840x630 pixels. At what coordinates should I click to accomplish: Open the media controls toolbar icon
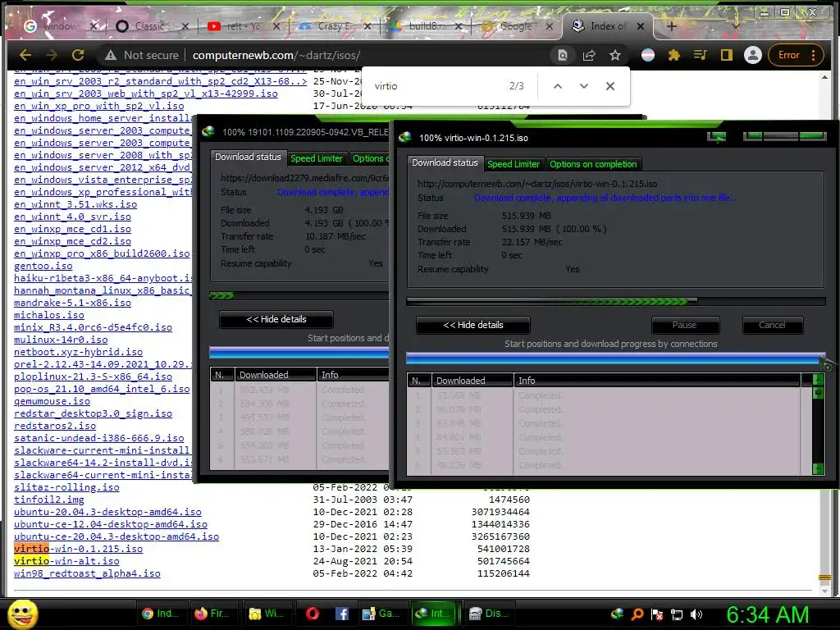(701, 55)
